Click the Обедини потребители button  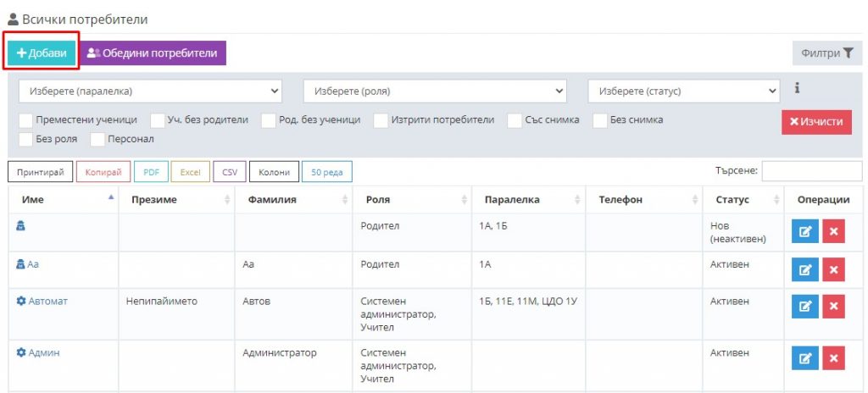pos(153,53)
